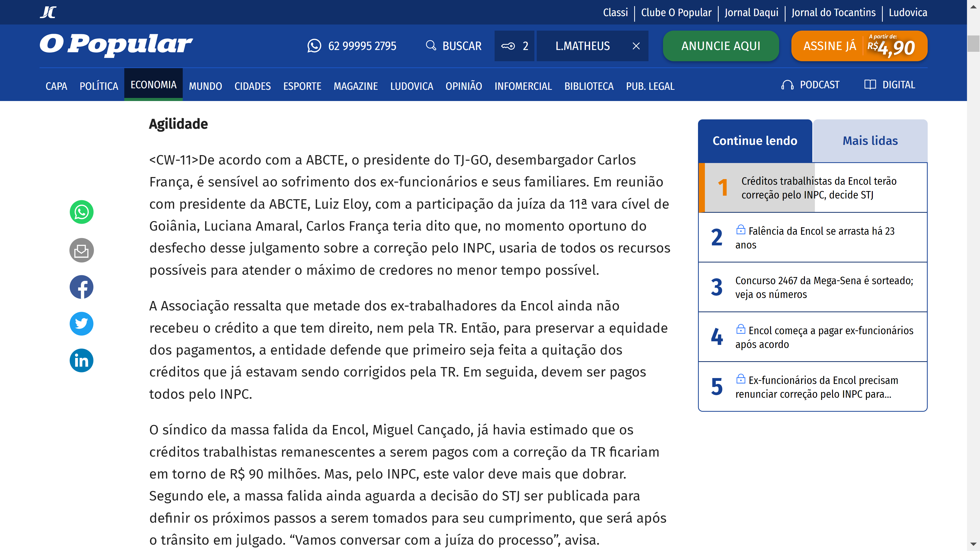Click the email share icon

coord(81,250)
